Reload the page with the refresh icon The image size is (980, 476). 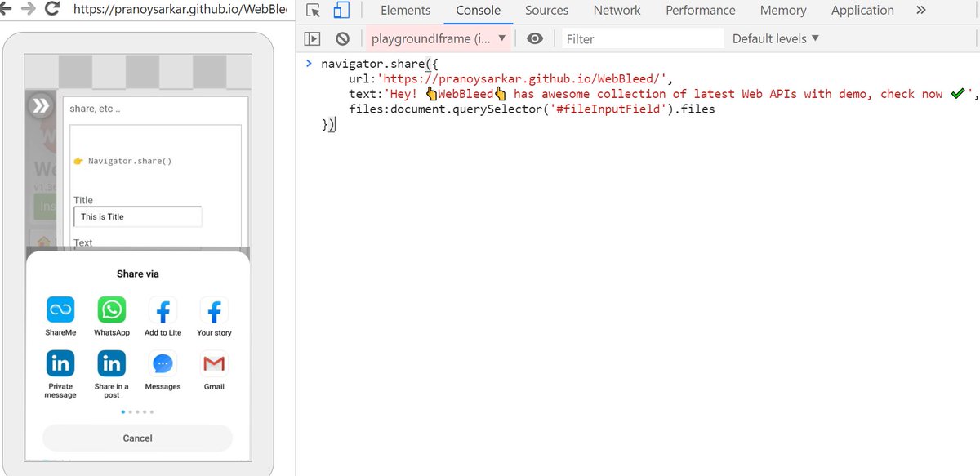coord(53,10)
